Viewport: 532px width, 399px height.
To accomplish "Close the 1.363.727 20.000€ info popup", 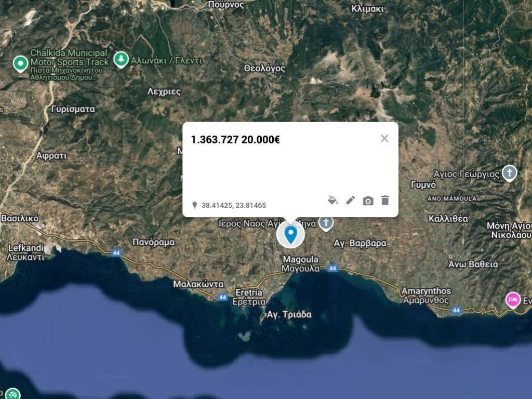I will tap(384, 138).
